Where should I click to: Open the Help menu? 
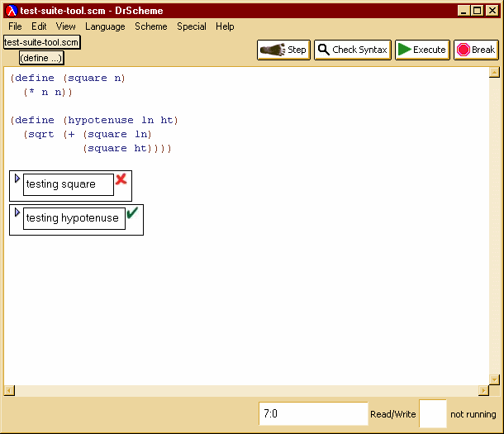(225, 26)
